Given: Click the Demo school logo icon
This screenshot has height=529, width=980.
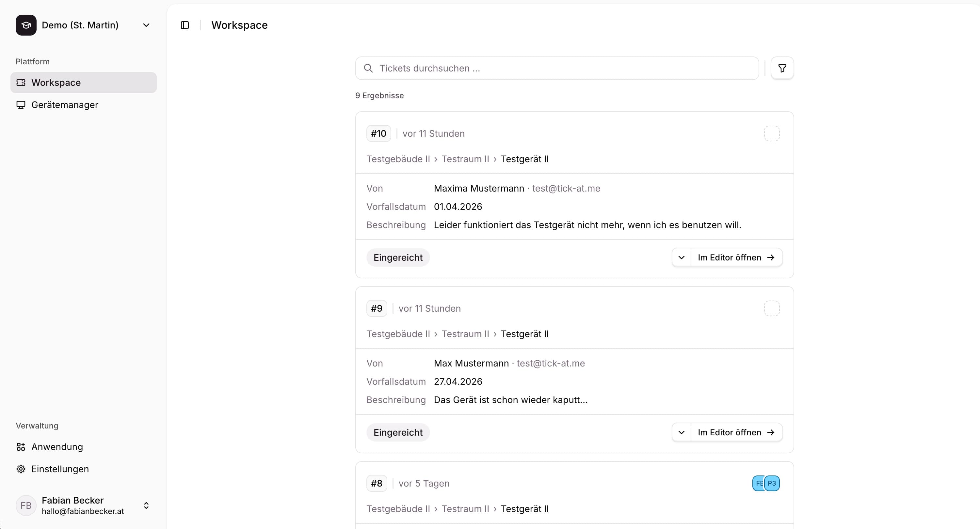Looking at the screenshot, I should pos(26,25).
